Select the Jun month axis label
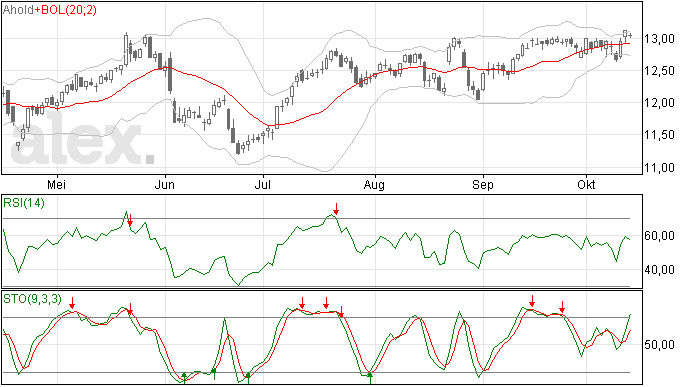This screenshot has height=387, width=690. (x=165, y=185)
